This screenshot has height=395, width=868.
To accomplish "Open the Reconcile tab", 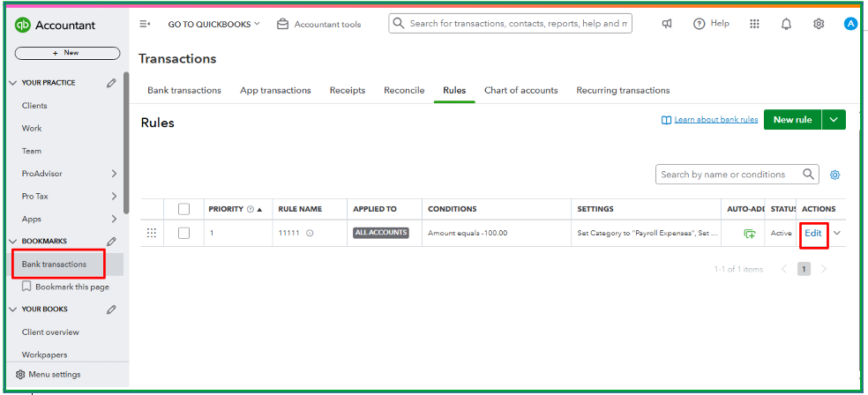I will pos(404,90).
